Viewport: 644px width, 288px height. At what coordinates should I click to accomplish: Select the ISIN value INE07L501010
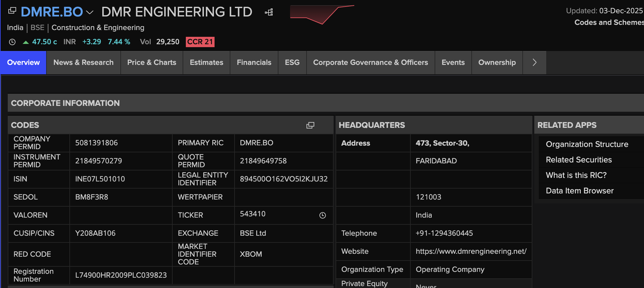[100, 179]
